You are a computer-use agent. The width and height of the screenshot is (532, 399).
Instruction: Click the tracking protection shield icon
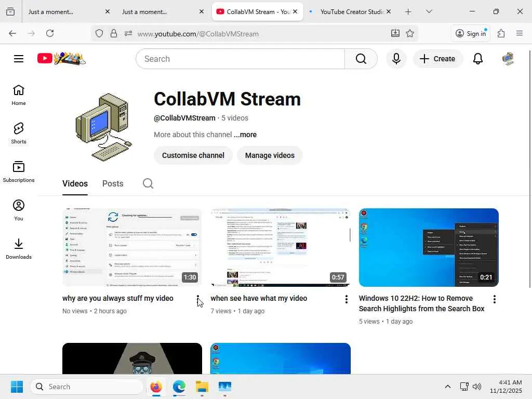(99, 33)
